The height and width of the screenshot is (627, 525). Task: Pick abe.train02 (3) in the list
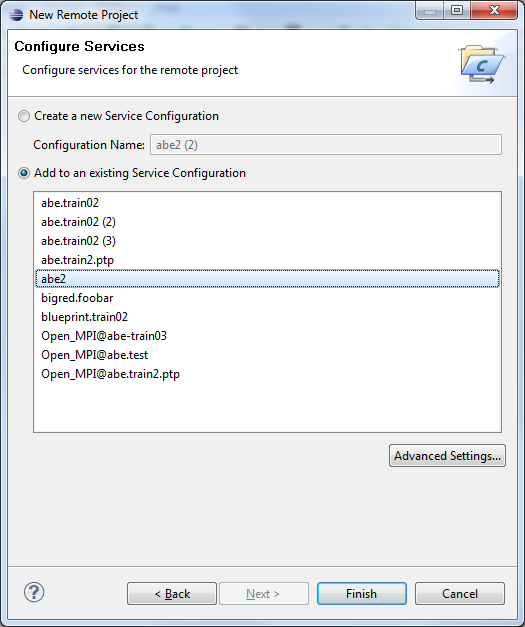[x=267, y=241]
